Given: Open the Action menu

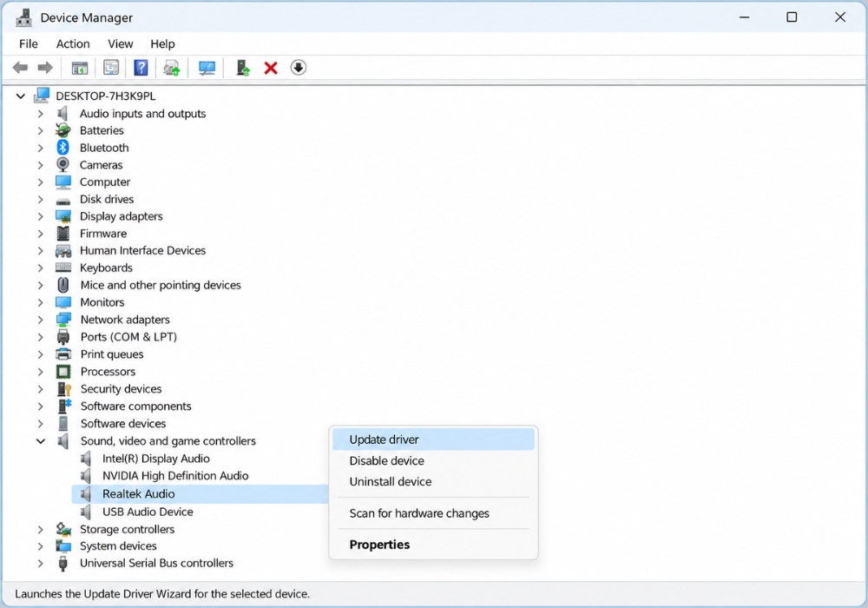Looking at the screenshot, I should tap(73, 43).
